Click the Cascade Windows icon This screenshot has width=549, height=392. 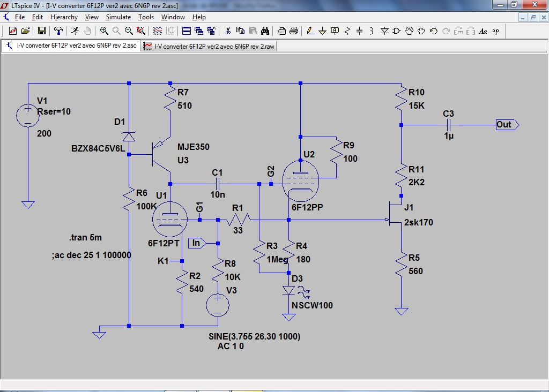199,31
